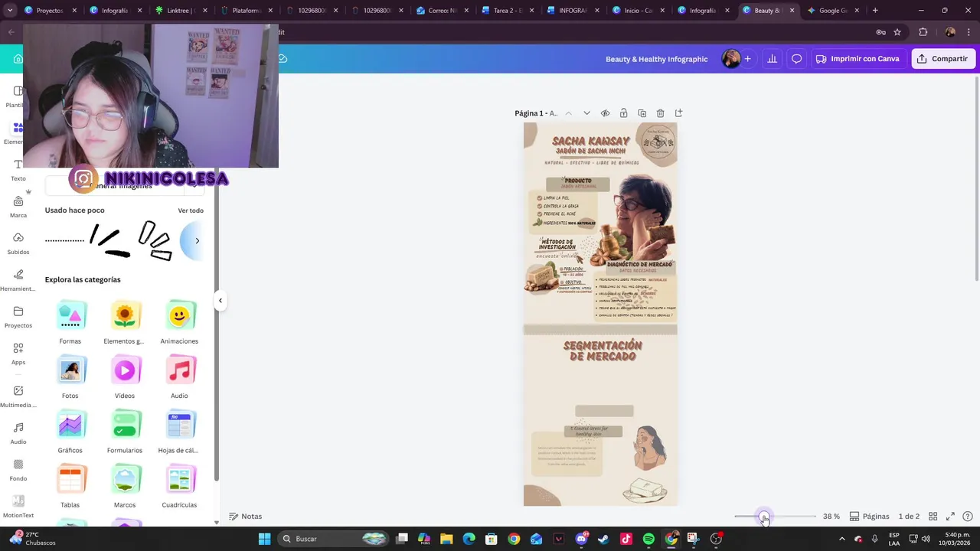Click Imprimir con Canva button

(x=857, y=59)
